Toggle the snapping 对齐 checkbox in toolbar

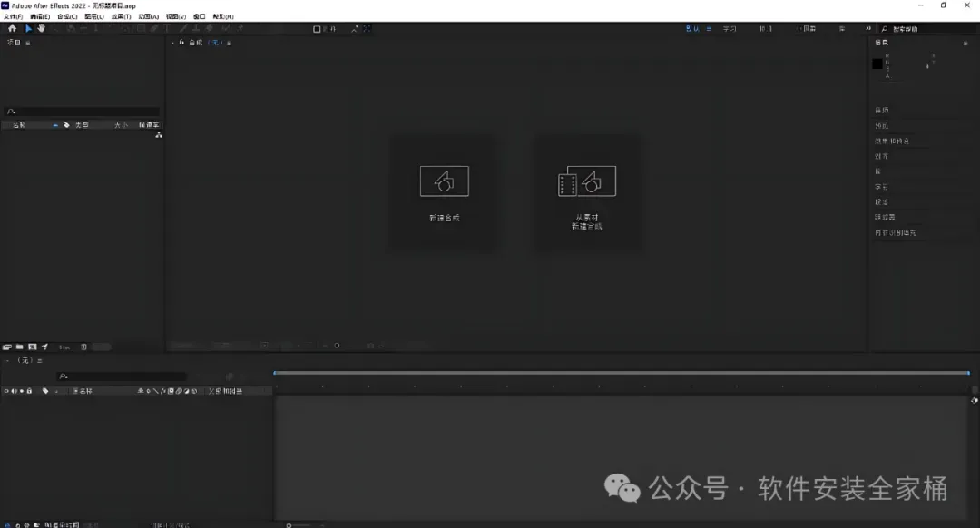click(317, 29)
